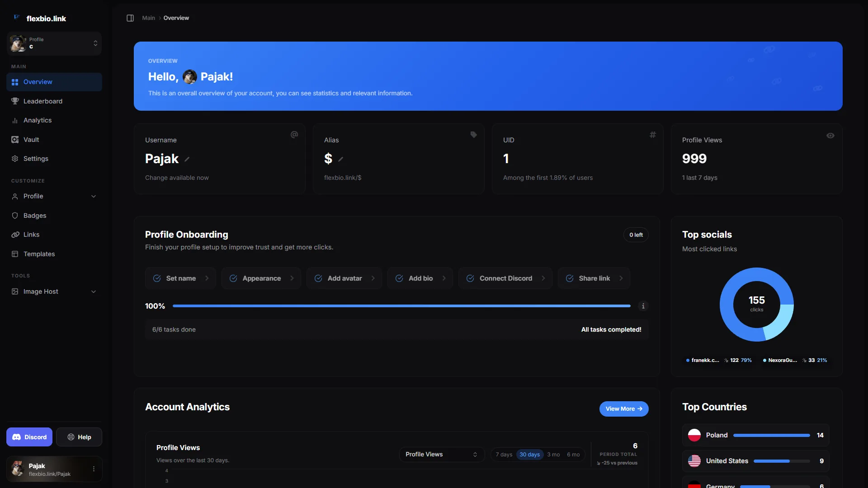This screenshot has height=488, width=868.
Task: Expand the Image Host tools section
Action: coord(54,292)
